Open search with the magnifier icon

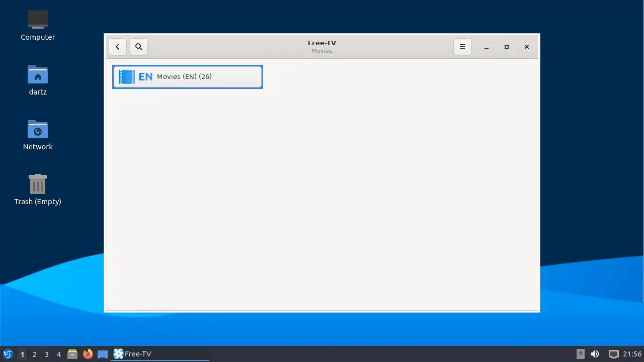click(x=139, y=47)
